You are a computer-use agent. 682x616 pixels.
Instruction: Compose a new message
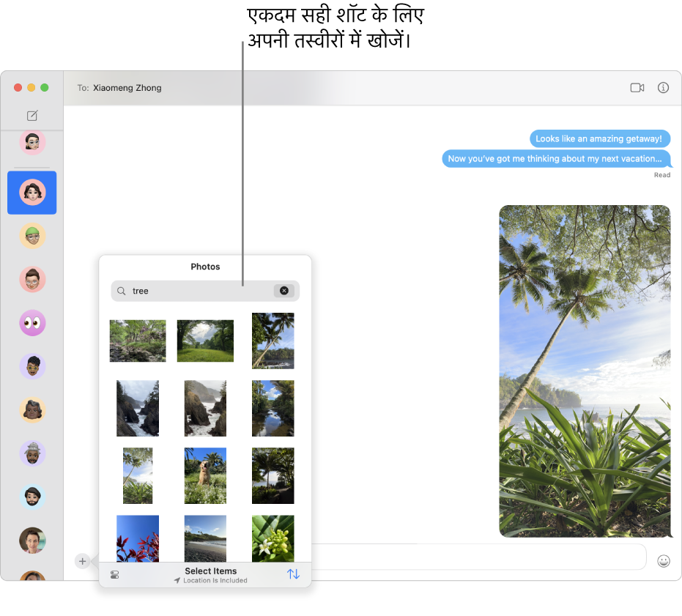(x=32, y=115)
